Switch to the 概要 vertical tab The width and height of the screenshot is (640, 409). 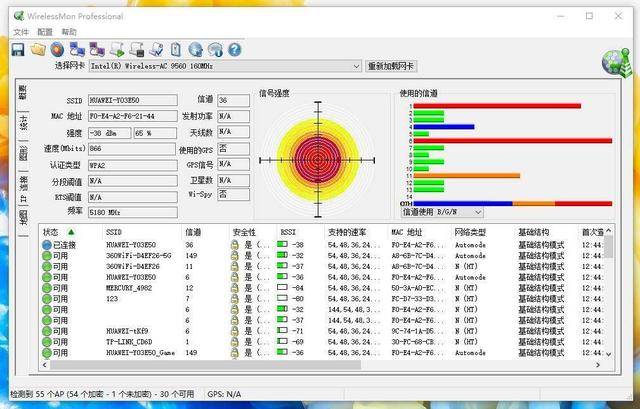[x=23, y=93]
